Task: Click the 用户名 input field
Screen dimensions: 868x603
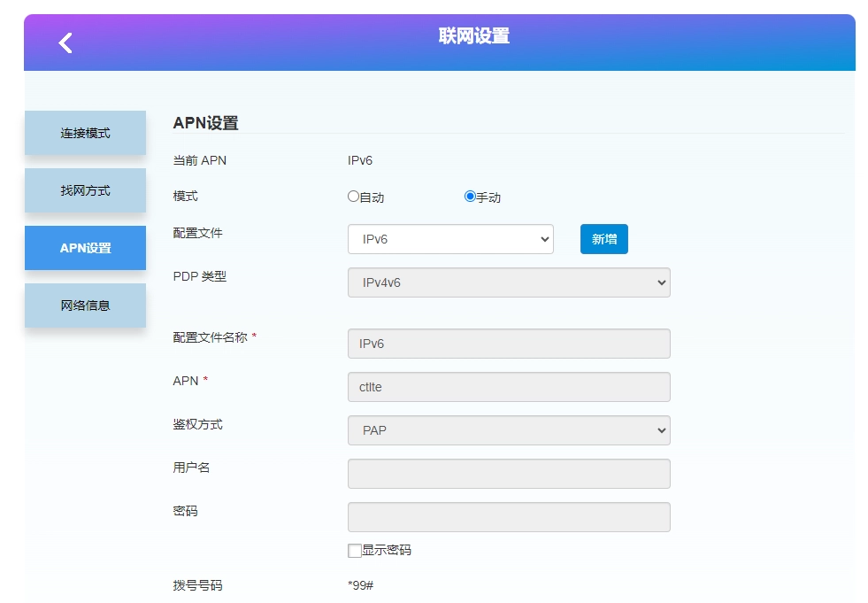Action: pos(509,474)
